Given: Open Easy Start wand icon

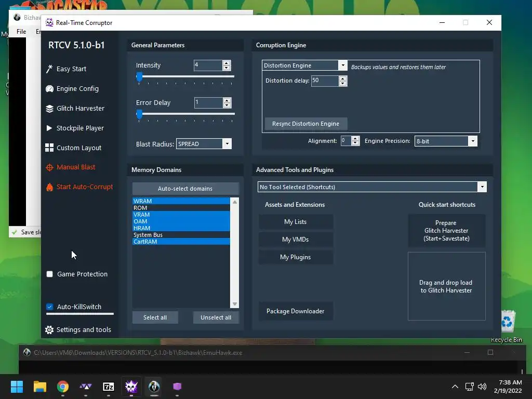Looking at the screenshot, I should click(x=49, y=69).
